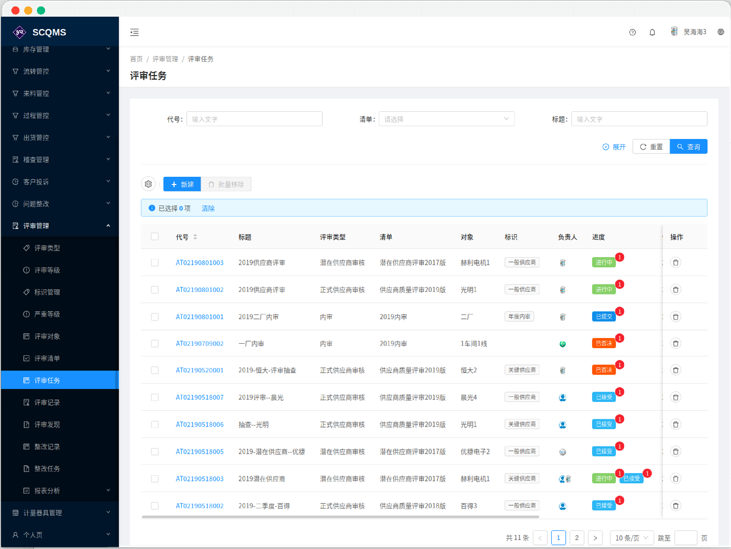Delete row AT02190801003 with trash icon
Viewport: 731px width, 549px height.
(675, 263)
